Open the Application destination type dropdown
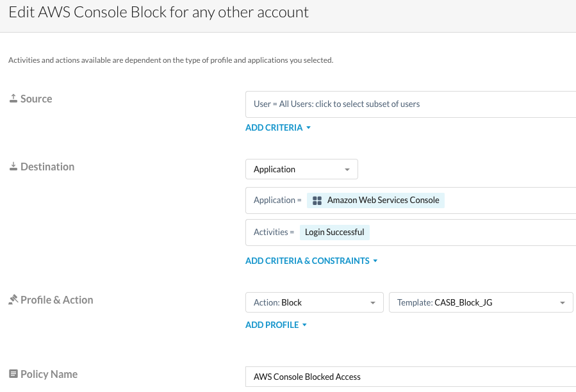This screenshot has width=576, height=392. coord(302,169)
